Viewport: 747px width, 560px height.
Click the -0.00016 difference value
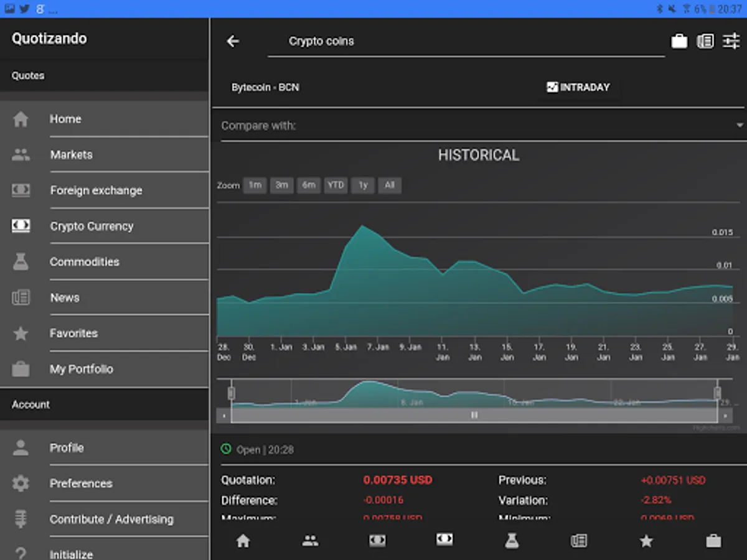(383, 500)
